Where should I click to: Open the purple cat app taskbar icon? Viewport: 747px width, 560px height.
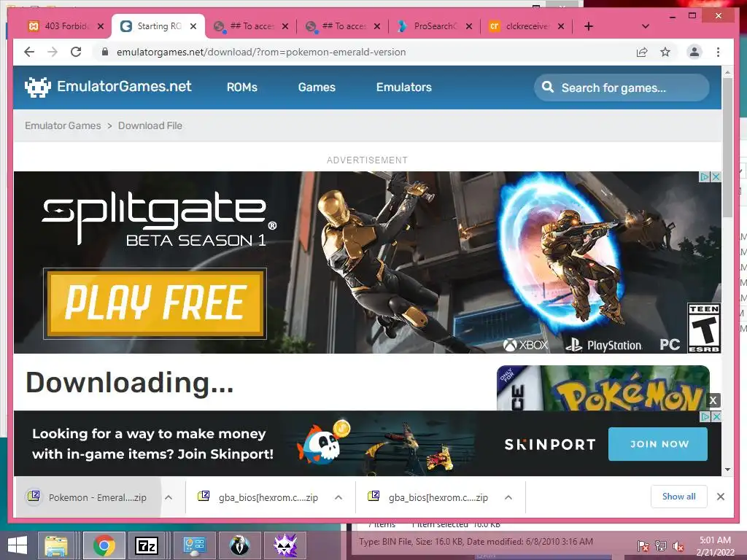click(285, 545)
